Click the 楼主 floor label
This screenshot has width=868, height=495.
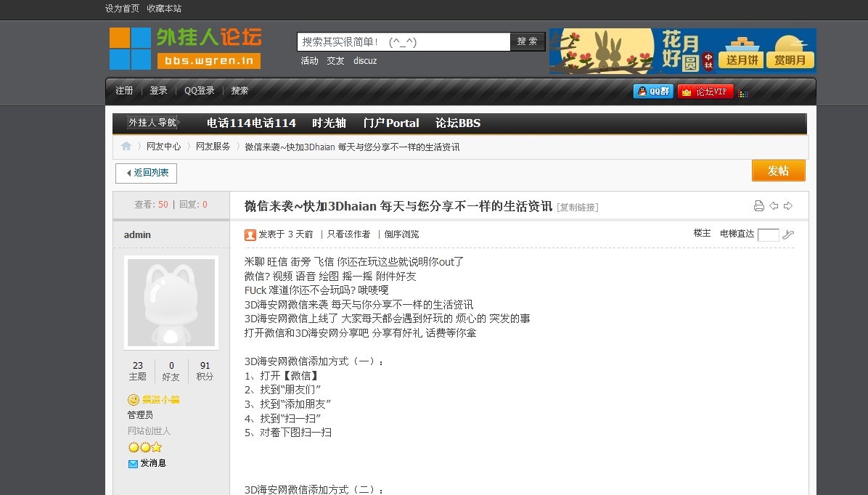(x=702, y=234)
